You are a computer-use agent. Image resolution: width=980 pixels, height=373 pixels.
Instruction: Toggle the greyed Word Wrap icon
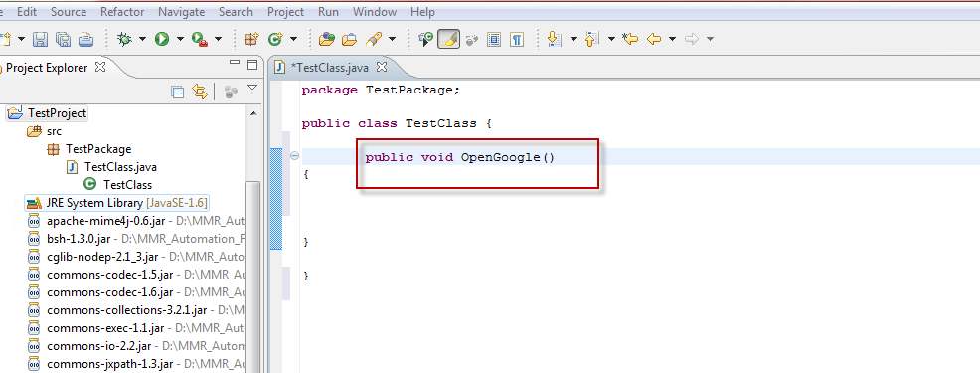pyautogui.click(x=472, y=40)
